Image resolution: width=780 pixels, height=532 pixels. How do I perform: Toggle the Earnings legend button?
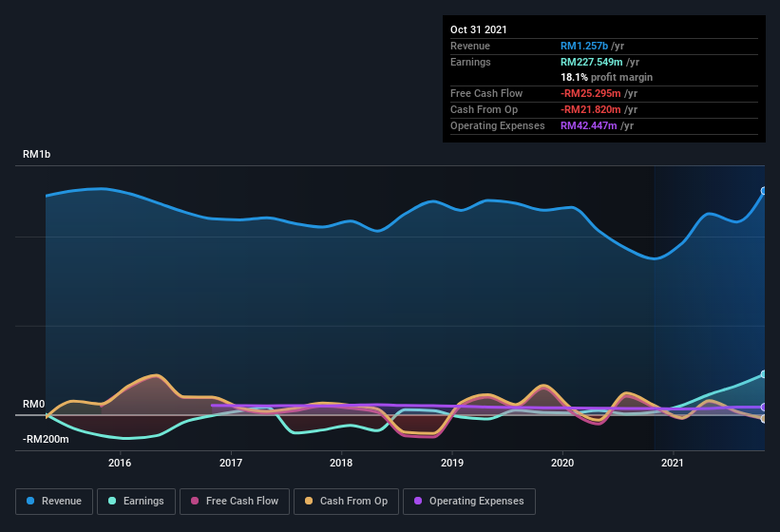(x=136, y=502)
